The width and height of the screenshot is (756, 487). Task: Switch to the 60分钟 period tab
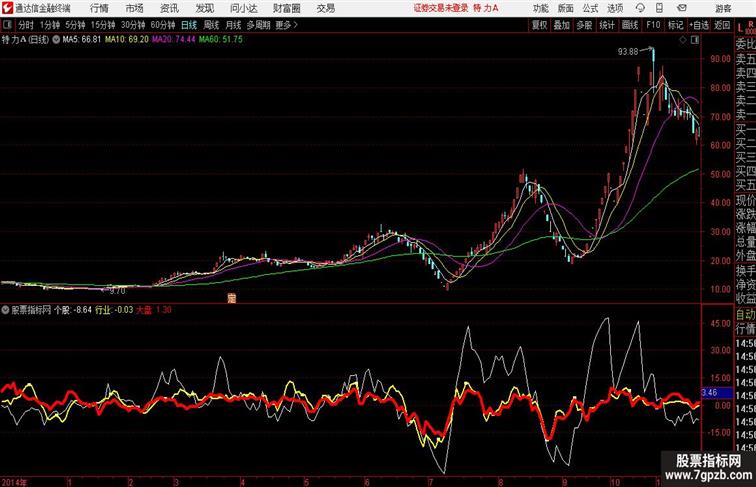pos(162,25)
